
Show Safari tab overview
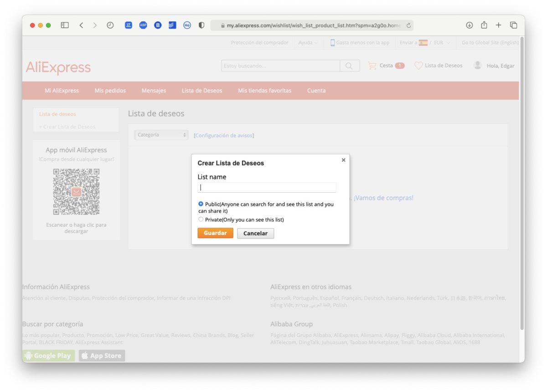[x=514, y=25]
